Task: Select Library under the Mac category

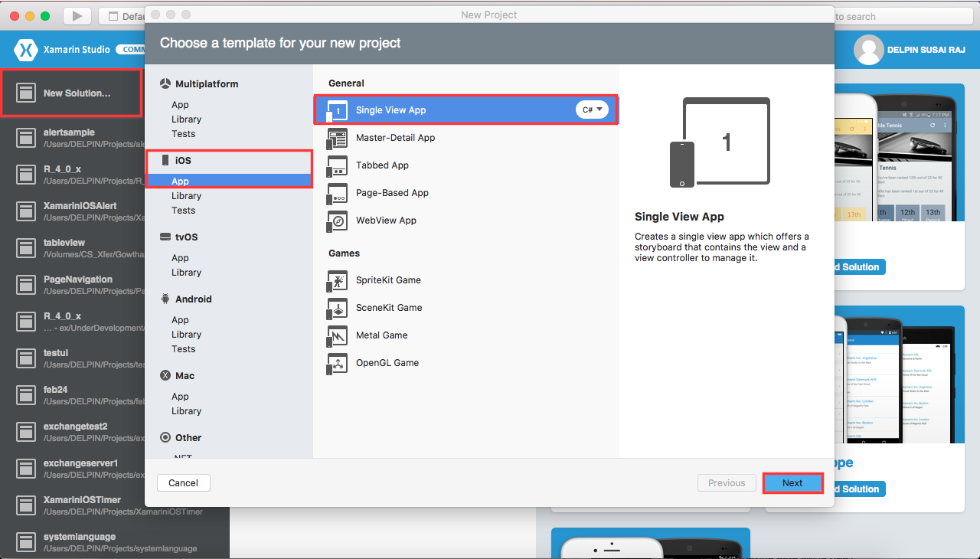Action: tap(186, 411)
